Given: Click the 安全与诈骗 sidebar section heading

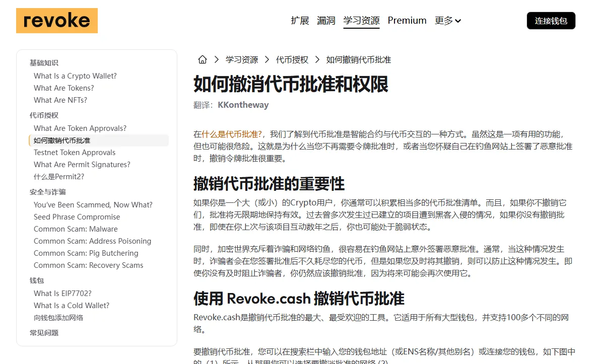Looking at the screenshot, I should pyautogui.click(x=47, y=192).
